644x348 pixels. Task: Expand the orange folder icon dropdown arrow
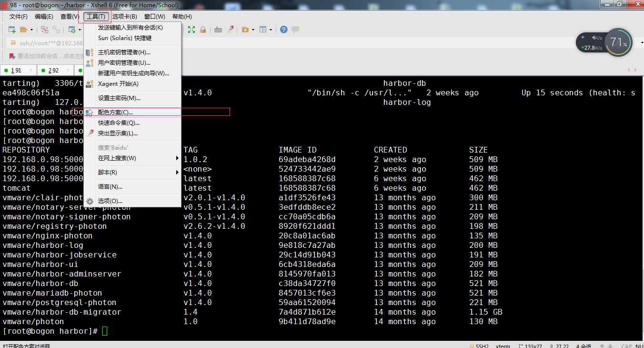253,30
